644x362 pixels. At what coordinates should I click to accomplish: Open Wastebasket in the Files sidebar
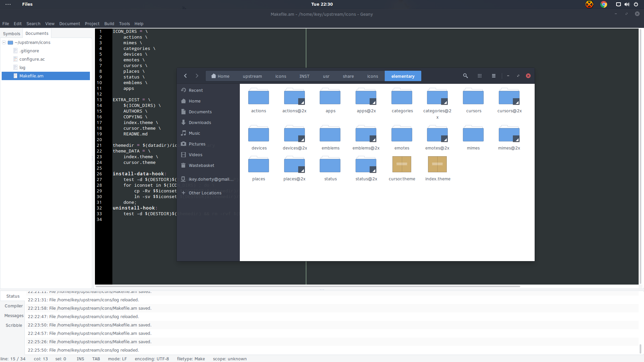point(208,166)
